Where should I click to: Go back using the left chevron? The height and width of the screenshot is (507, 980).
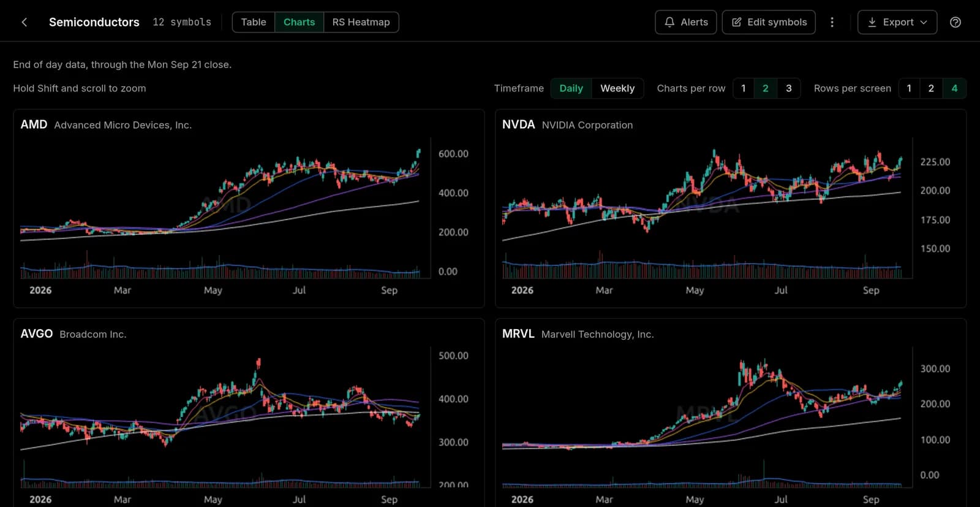click(24, 22)
